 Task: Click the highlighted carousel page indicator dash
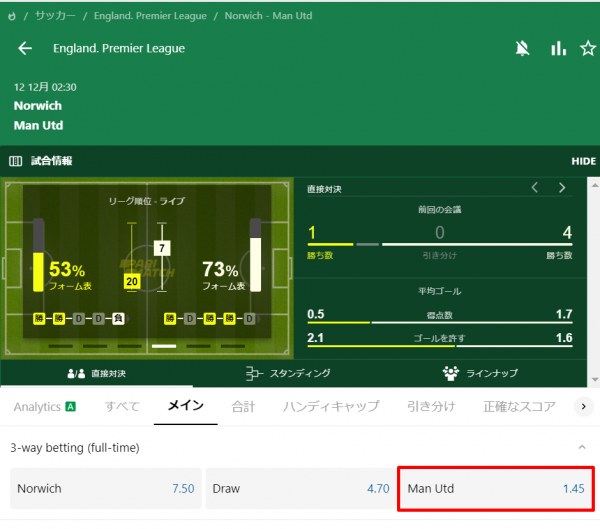(x=164, y=346)
